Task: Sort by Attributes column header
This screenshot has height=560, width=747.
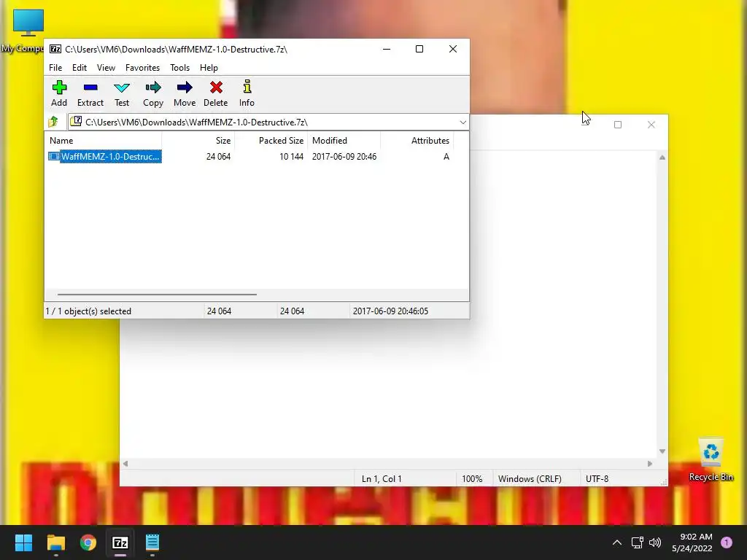Action: coord(417,141)
